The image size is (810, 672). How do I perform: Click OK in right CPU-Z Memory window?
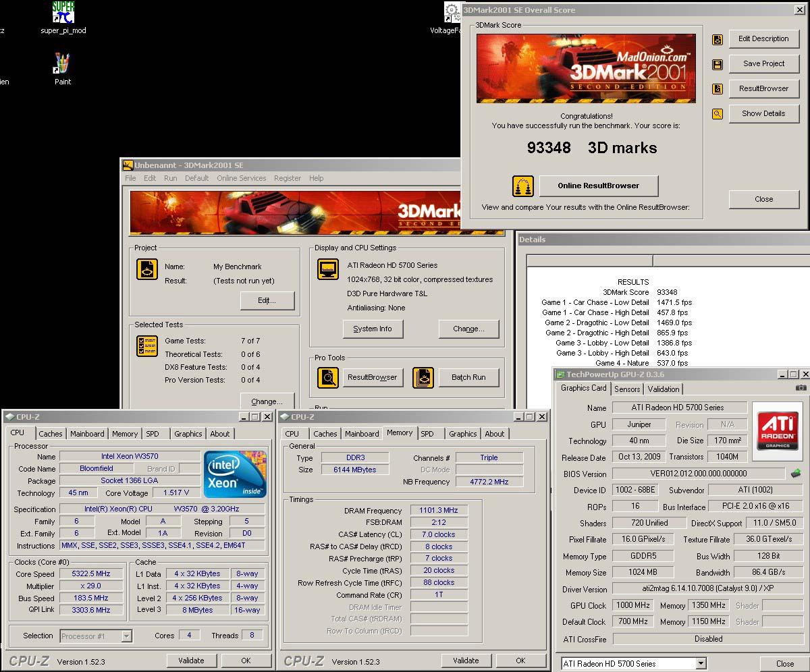[520, 661]
